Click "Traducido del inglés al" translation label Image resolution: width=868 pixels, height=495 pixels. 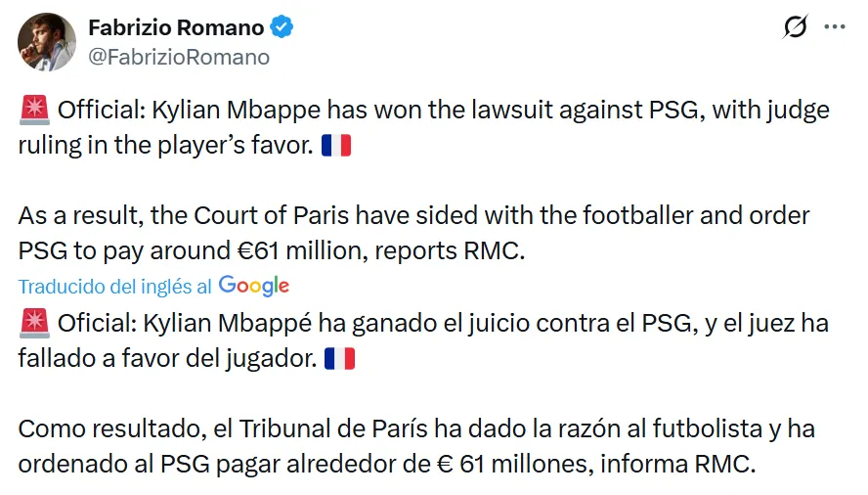[115, 286]
